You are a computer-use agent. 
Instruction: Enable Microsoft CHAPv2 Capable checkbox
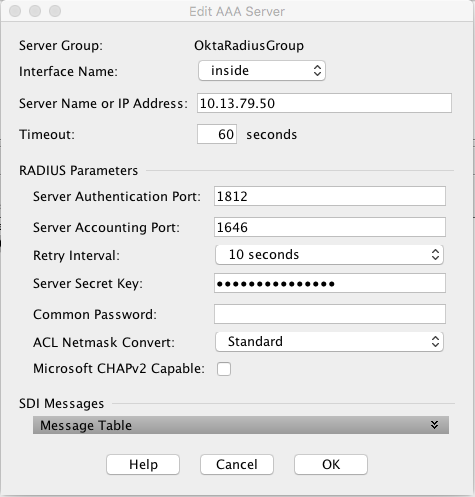coord(224,369)
